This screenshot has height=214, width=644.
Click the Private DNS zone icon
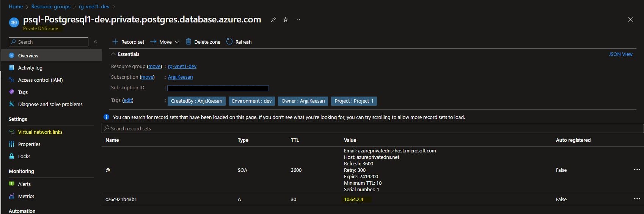14,22
